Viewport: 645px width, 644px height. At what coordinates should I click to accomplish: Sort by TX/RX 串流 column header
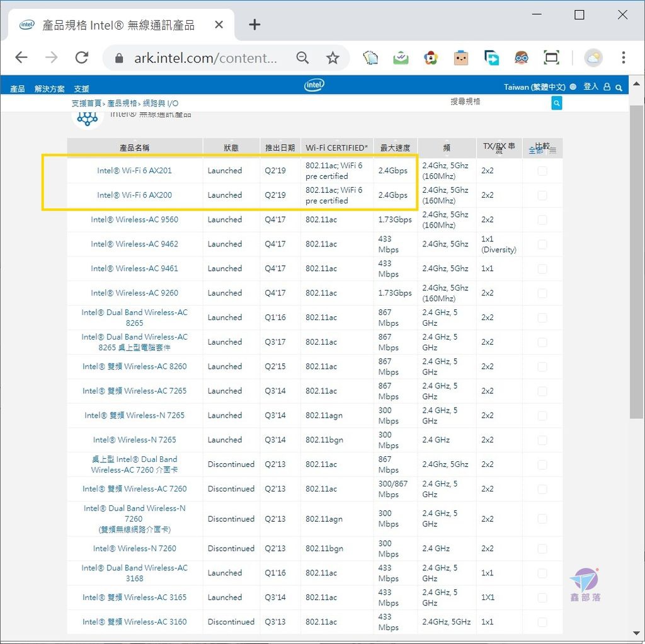(x=499, y=147)
